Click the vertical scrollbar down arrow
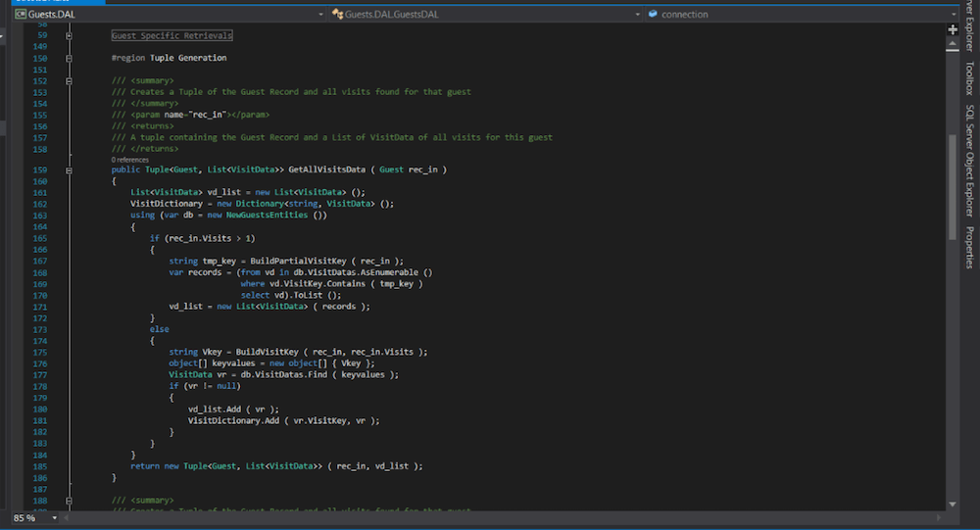The image size is (980, 530). pos(952,504)
